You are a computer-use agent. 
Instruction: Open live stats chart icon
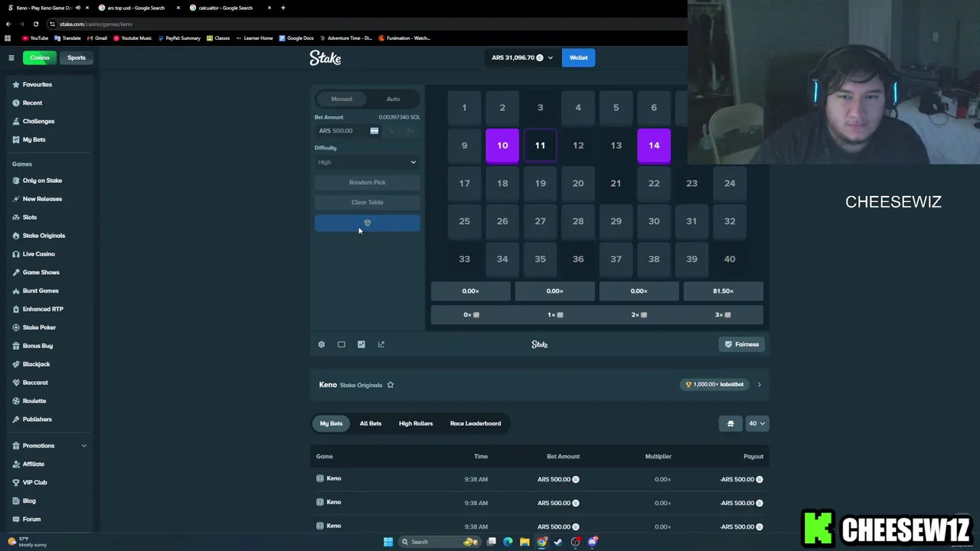click(x=361, y=344)
